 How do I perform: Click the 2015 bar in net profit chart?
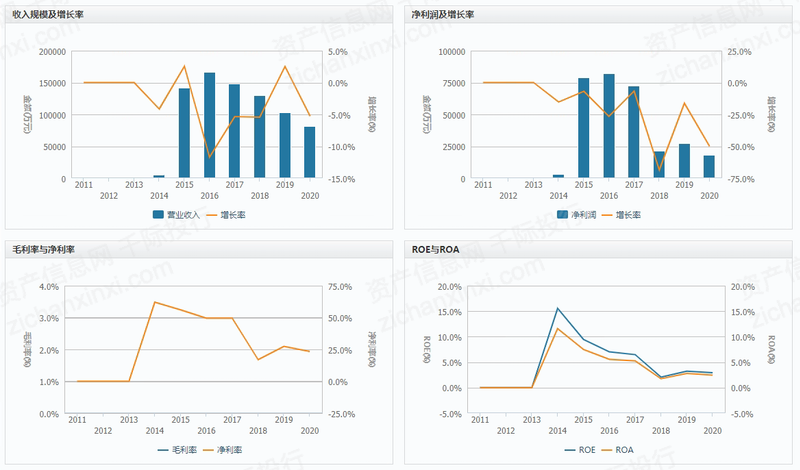(x=584, y=128)
